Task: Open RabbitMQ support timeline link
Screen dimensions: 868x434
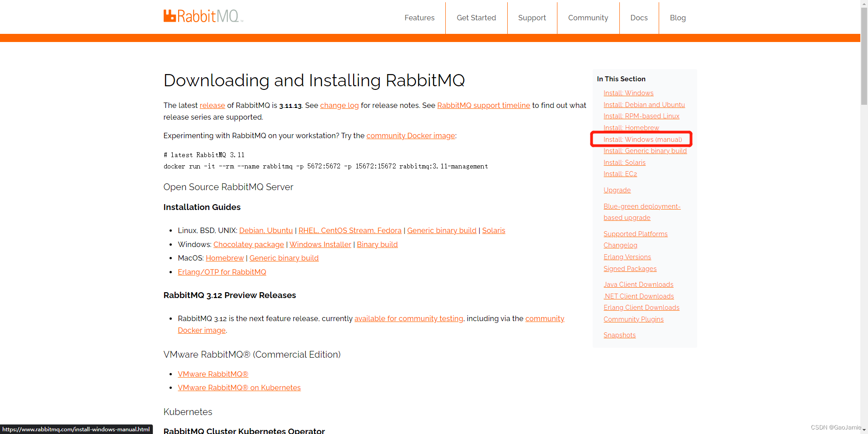Action: tap(483, 105)
